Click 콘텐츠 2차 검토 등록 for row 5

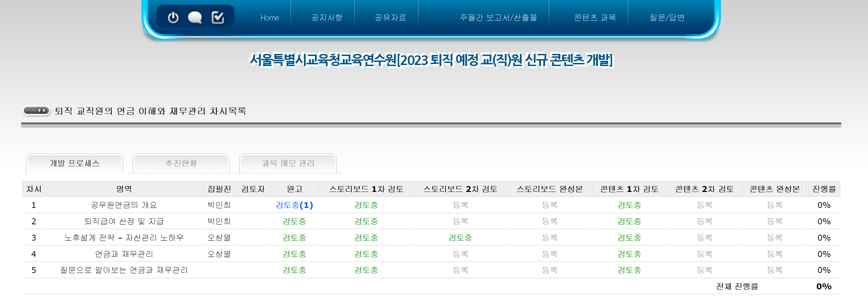pyautogui.click(x=704, y=270)
